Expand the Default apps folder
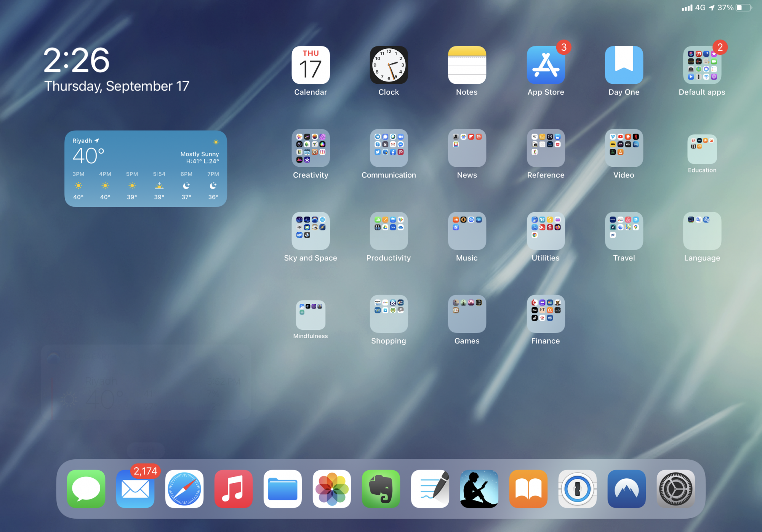Image resolution: width=762 pixels, height=532 pixels. (x=702, y=65)
